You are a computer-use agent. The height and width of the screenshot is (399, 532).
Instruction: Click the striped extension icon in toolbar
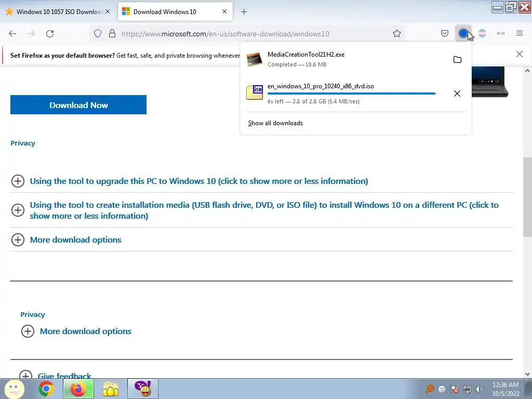pyautogui.click(x=482, y=34)
